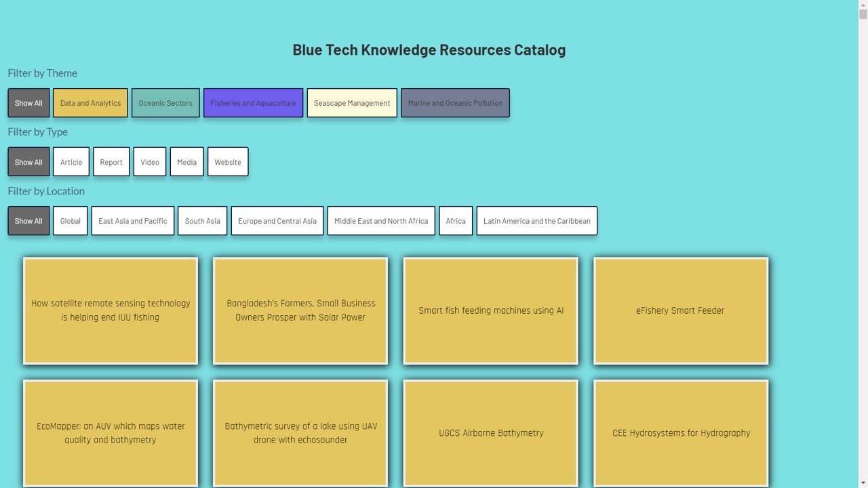Viewport: 868px width, 488px height.
Task: Select Latin America and the Caribbean
Action: click(536, 221)
